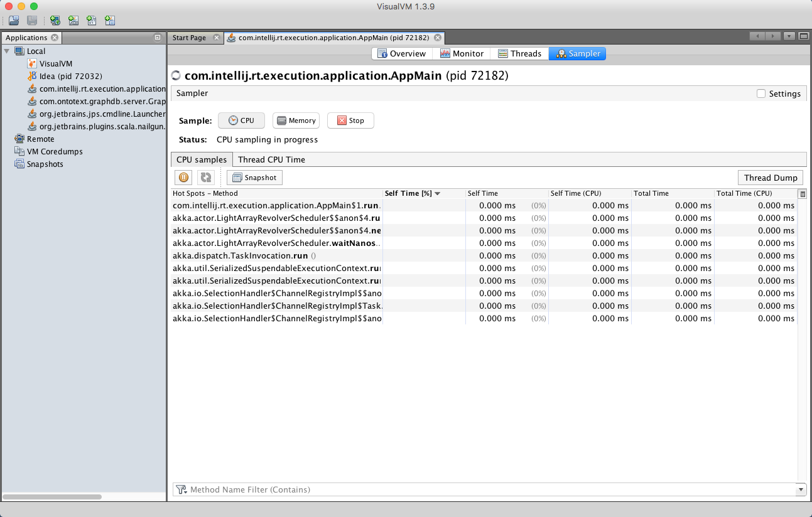Open table column chooser icon
812x517 pixels.
(x=802, y=194)
